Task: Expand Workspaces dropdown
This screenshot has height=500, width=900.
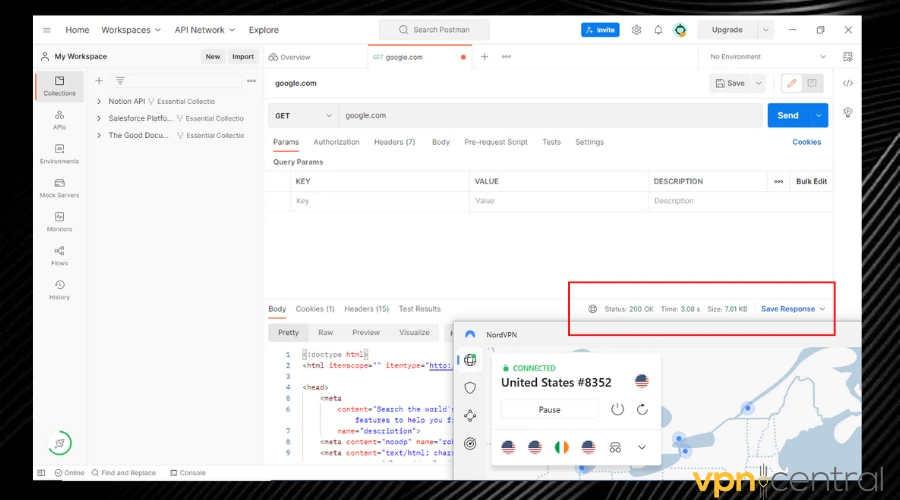Action: point(131,30)
